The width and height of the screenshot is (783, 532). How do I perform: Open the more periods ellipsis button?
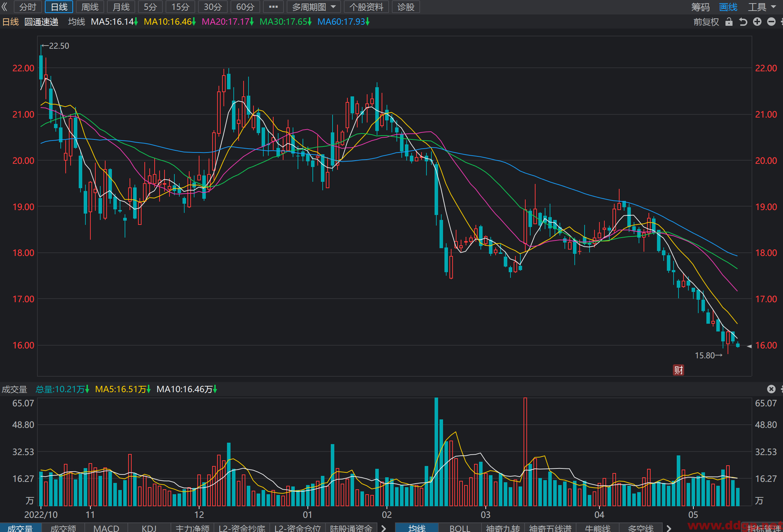[273, 7]
